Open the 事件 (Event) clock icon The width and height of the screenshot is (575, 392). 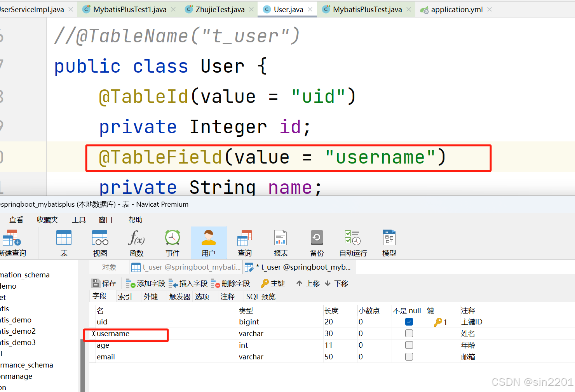pyautogui.click(x=172, y=243)
